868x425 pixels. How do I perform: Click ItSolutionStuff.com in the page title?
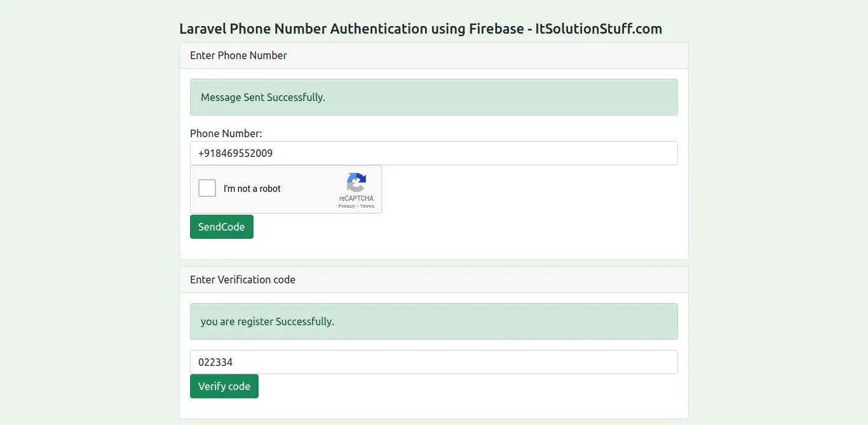click(599, 29)
